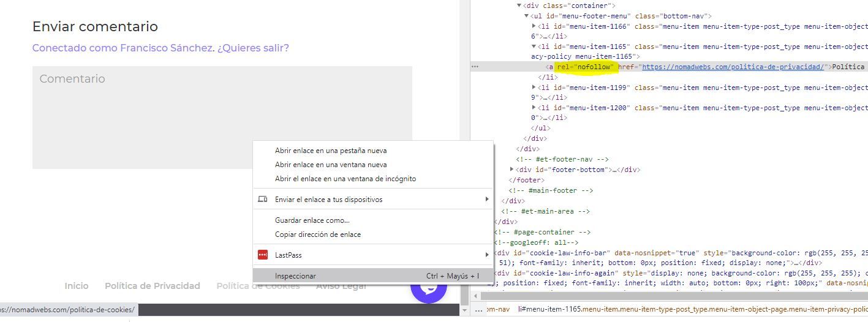Select the </ul> closing tag line

pyautogui.click(x=541, y=129)
